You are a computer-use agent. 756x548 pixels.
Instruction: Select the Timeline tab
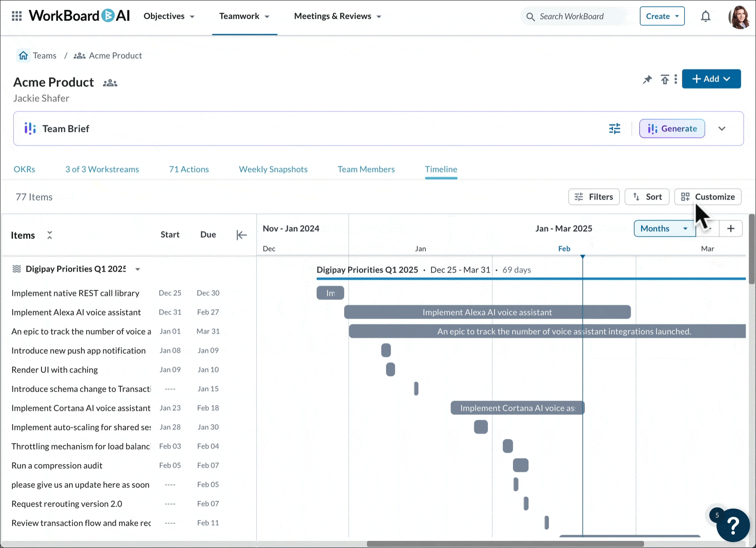[441, 169]
